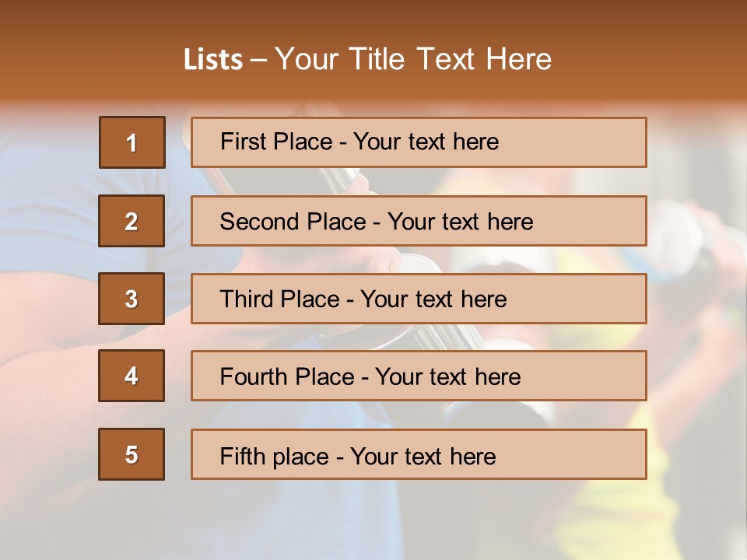Select the brown box numbered 4
The height and width of the screenshot is (560, 747).
click(132, 376)
